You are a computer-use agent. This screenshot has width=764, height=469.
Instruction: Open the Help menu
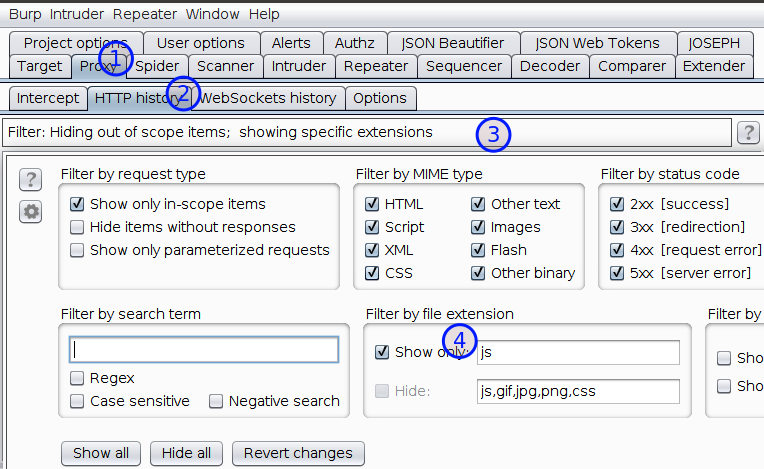[264, 14]
